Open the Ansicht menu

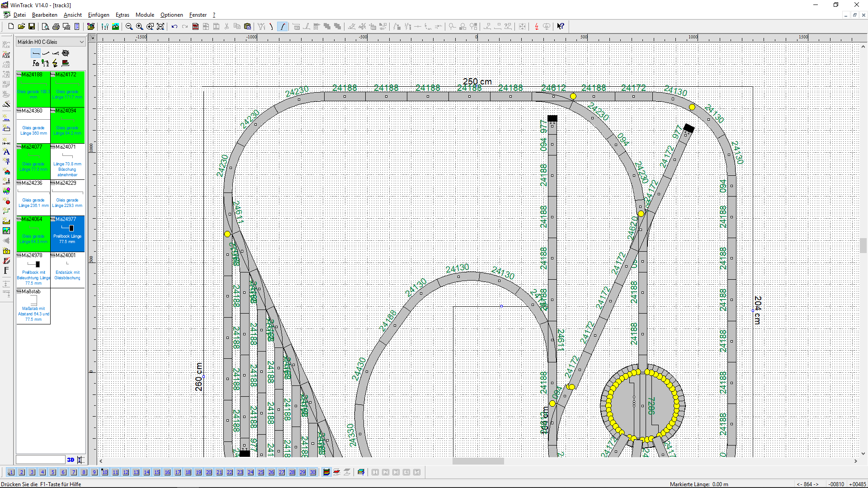click(x=73, y=15)
